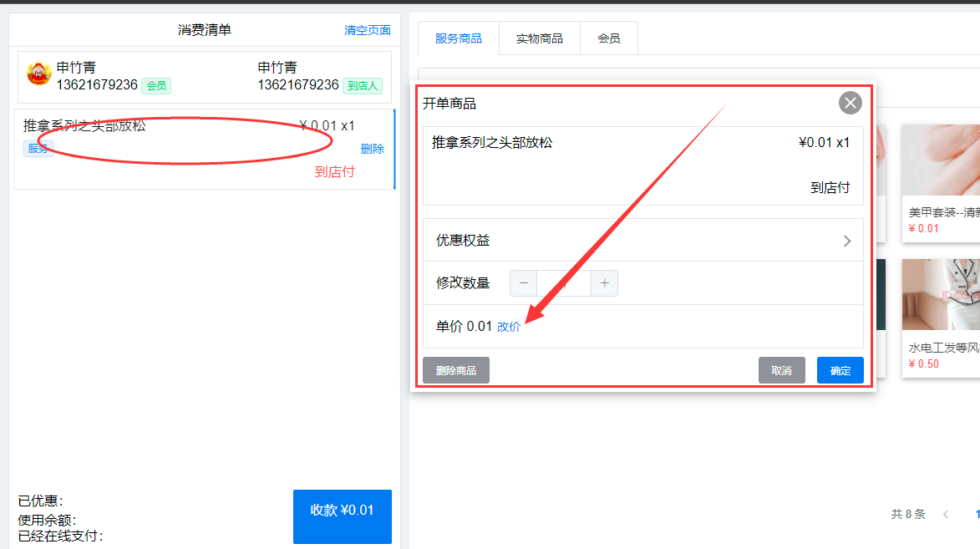The height and width of the screenshot is (549, 980).
Task: Click the 使用余额 label
Action: pos(48,521)
